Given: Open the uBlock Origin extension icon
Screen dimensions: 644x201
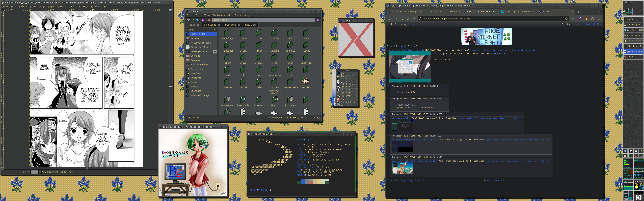Looking at the screenshot, I should pyautogui.click(x=580, y=18).
